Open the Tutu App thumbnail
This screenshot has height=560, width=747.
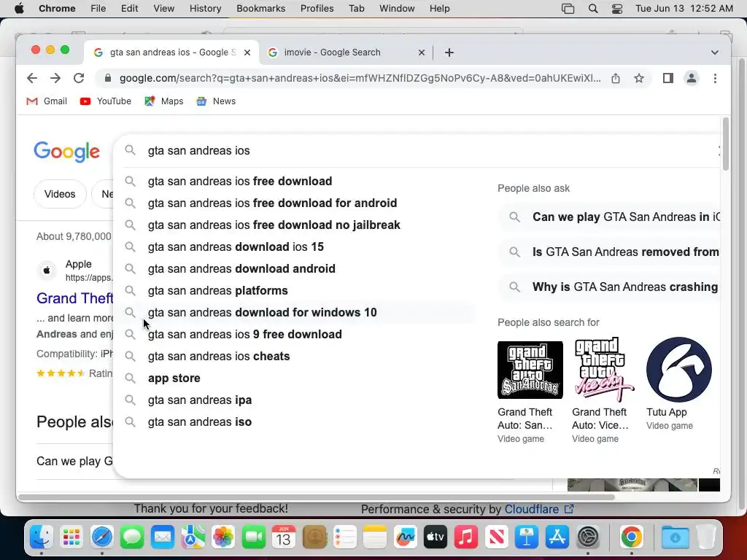coord(679,370)
